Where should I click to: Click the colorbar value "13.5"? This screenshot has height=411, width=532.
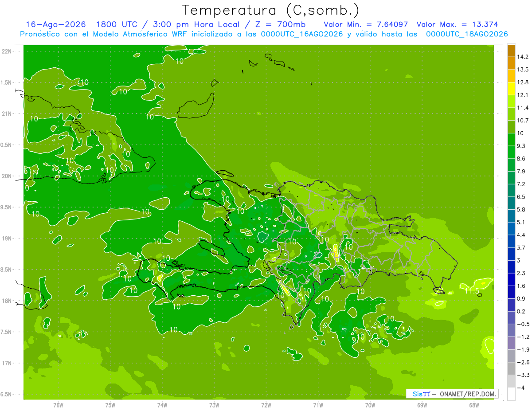point(523,70)
